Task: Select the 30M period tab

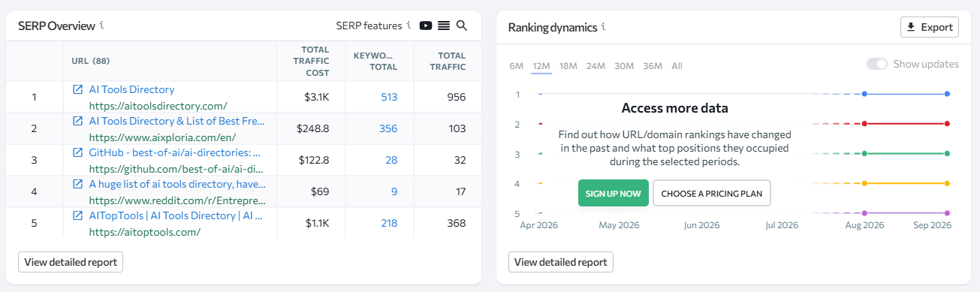Action: click(624, 66)
